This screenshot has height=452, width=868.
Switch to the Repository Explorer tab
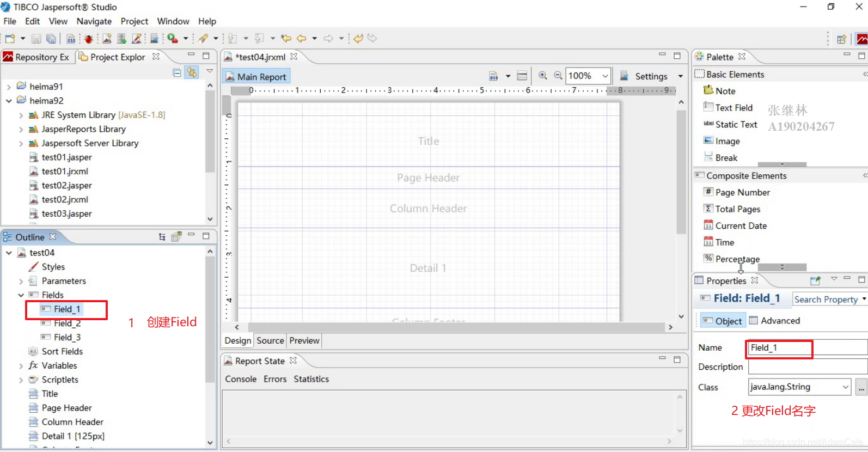[36, 57]
